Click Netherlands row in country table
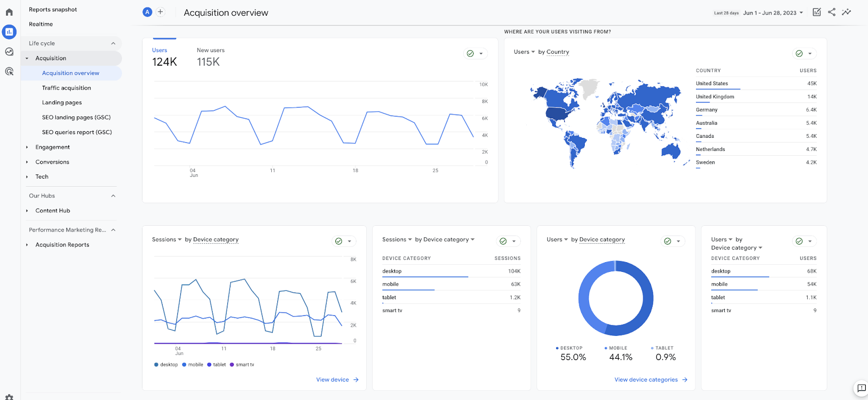 click(x=756, y=149)
